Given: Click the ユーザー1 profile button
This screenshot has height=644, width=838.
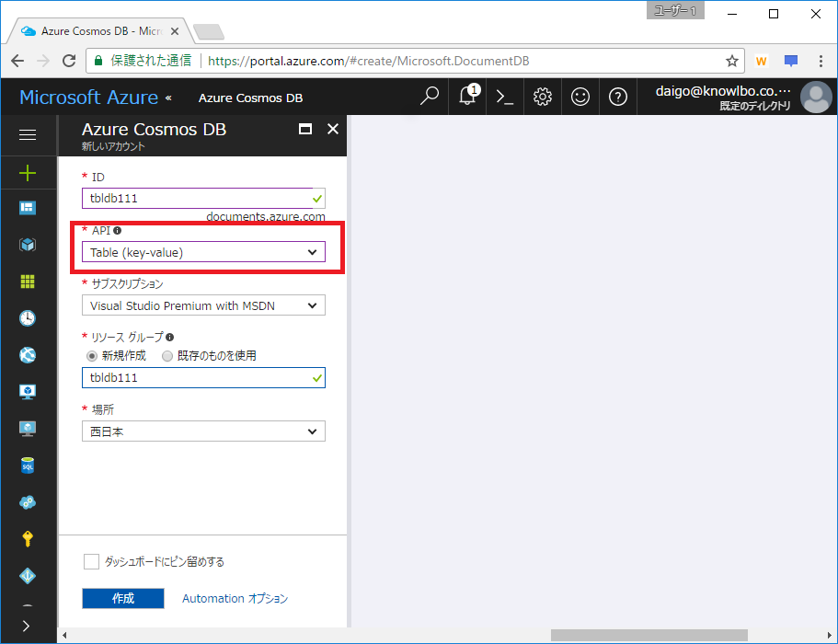Looking at the screenshot, I should [675, 10].
